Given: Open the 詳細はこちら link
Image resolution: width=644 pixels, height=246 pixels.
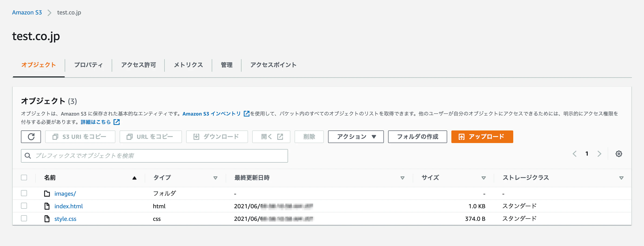Looking at the screenshot, I should [96, 122].
